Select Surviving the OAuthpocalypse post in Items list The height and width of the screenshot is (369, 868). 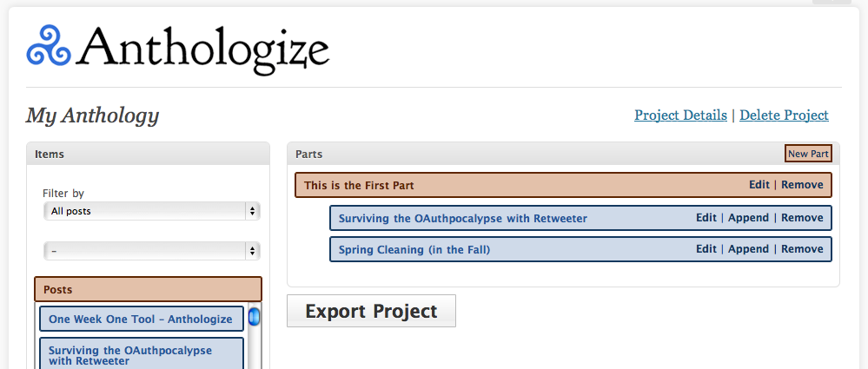click(x=141, y=354)
